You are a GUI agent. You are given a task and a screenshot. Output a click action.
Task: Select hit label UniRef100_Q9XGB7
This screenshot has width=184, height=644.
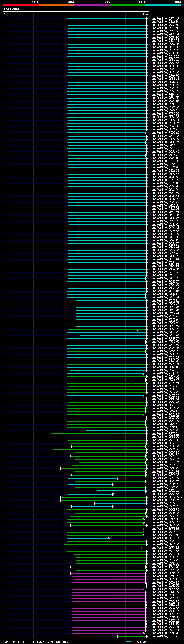click(x=165, y=69)
